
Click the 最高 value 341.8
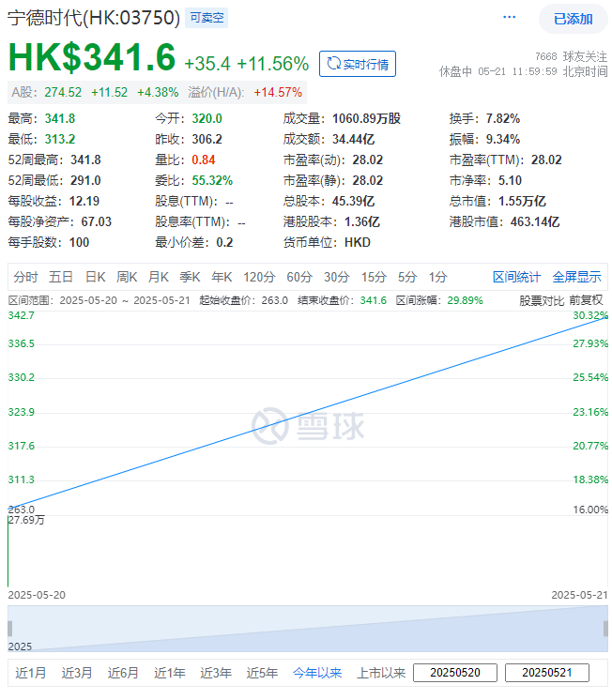click(x=60, y=119)
